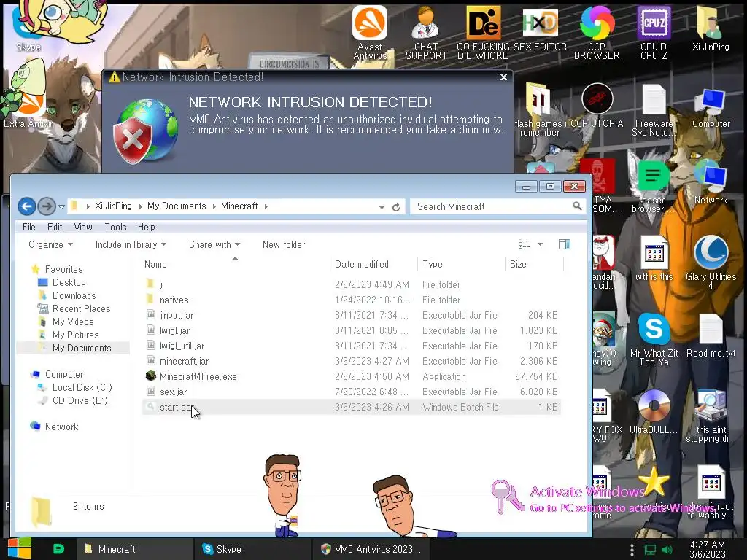Open the flash games i remember folder

click(x=540, y=109)
